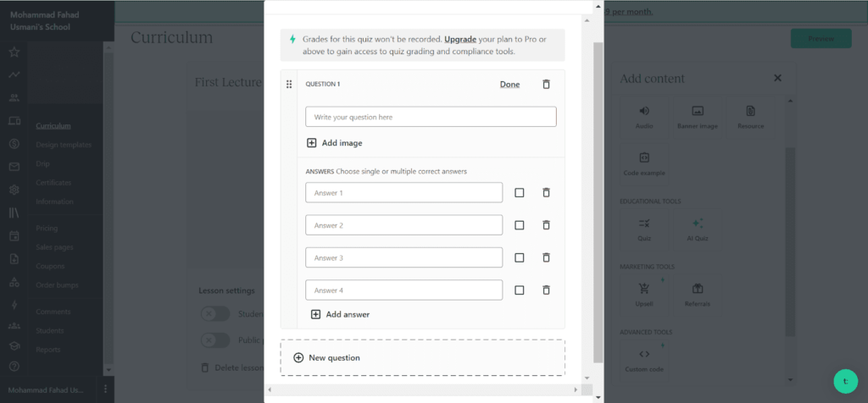Viewport: 868px width, 403px height.
Task: Delete Answer 1 with its trash icon
Action: tap(546, 192)
